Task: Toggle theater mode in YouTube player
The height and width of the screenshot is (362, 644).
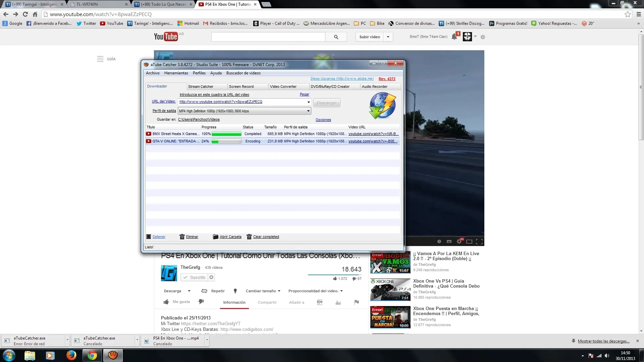Action: 469,241
